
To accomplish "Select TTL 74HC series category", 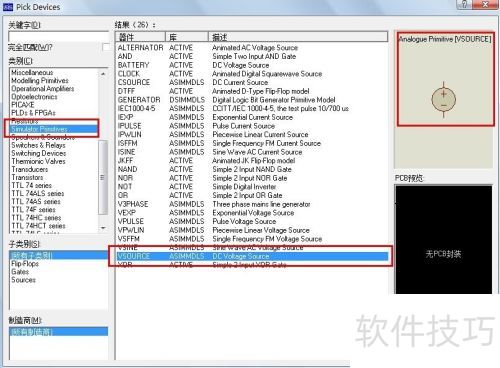I will pyautogui.click(x=36, y=217).
